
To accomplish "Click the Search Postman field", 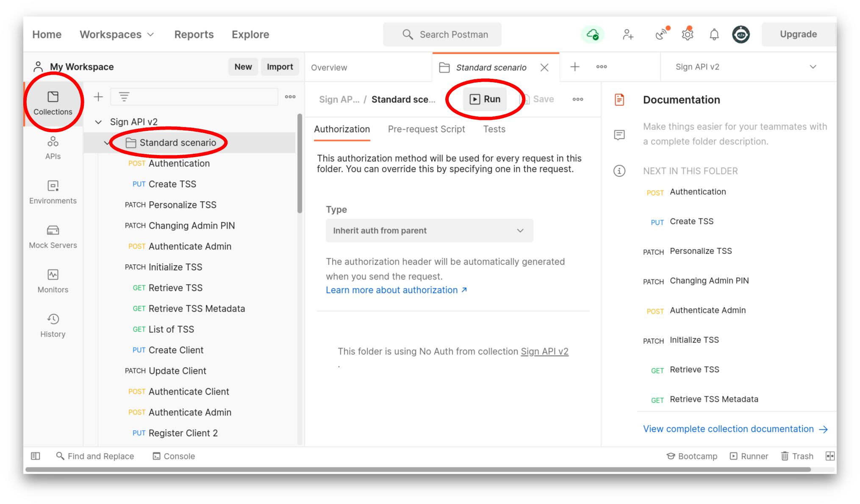I will click(x=443, y=34).
